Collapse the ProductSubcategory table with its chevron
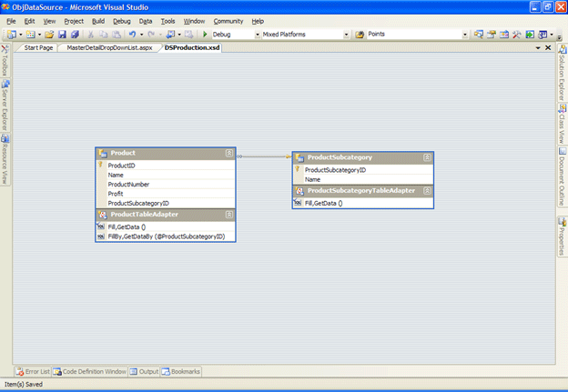 (427, 157)
